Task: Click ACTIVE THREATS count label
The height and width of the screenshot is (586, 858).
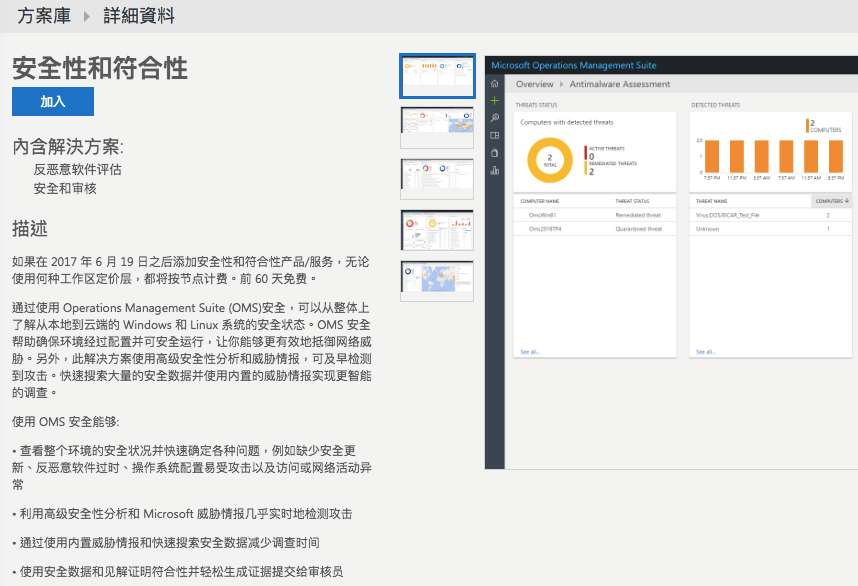Action: click(607, 149)
